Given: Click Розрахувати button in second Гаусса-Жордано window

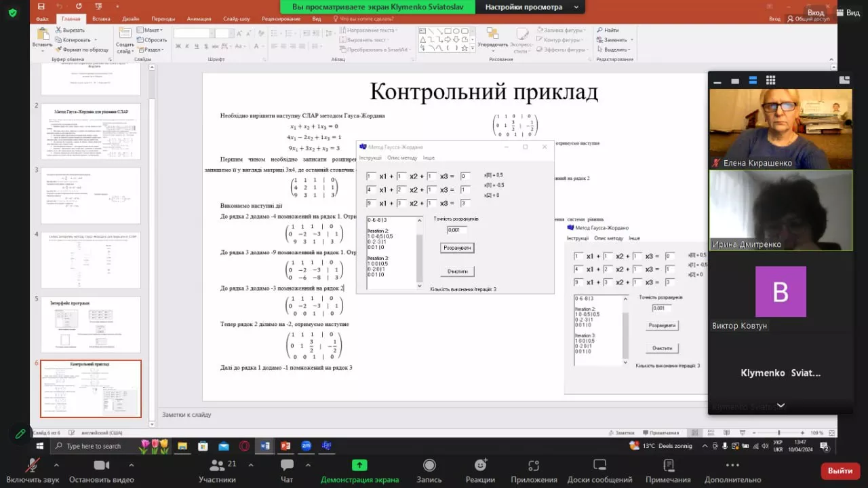Looking at the screenshot, I should [663, 326].
